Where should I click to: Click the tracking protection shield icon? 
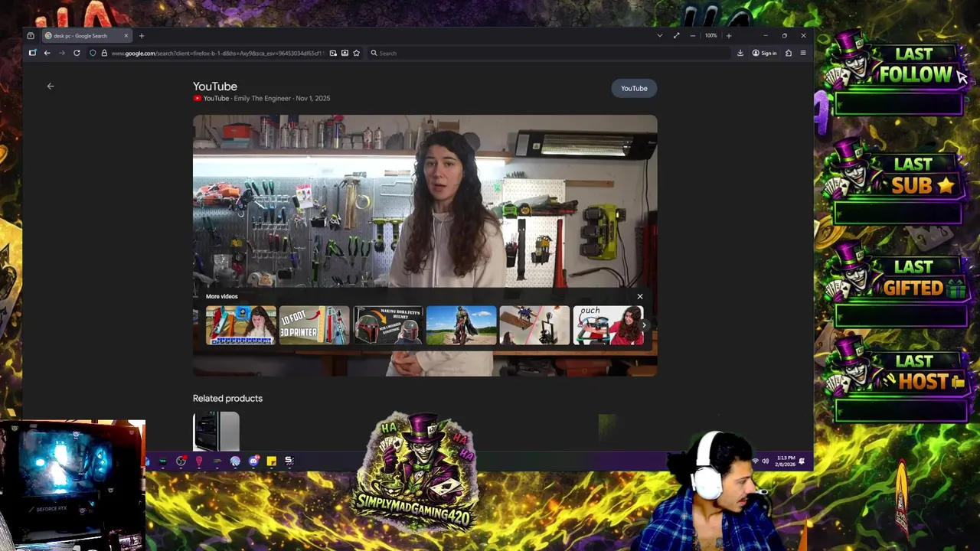93,53
